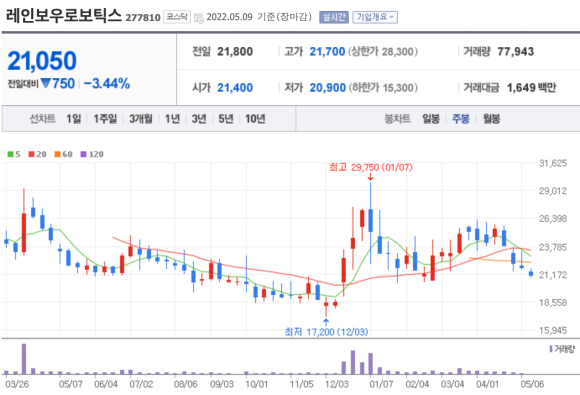Click the down-triangle icon next to 750
This screenshot has height=395, width=580.
(46, 83)
